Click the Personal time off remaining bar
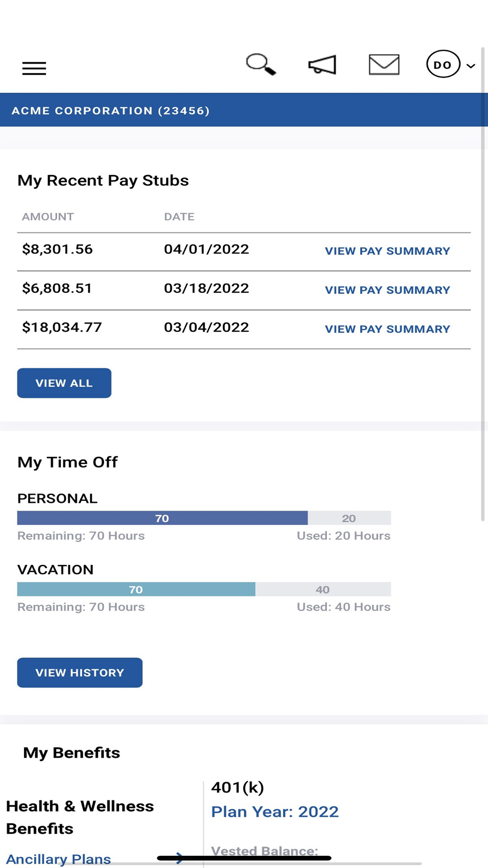 click(162, 518)
